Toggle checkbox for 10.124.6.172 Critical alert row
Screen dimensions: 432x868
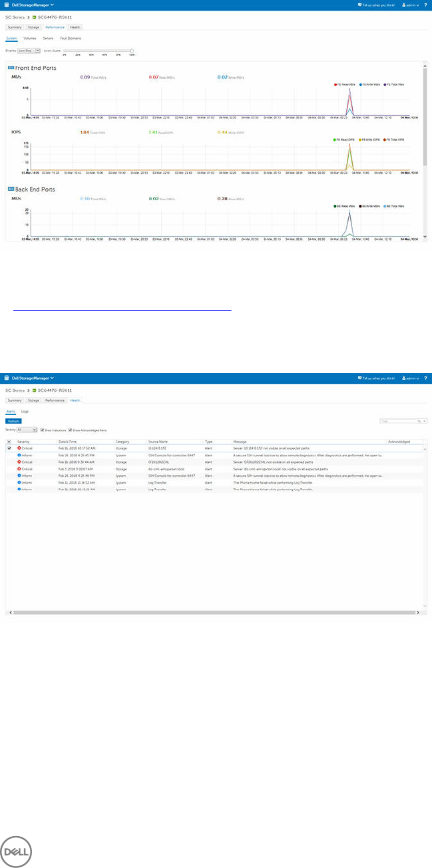coord(9,448)
